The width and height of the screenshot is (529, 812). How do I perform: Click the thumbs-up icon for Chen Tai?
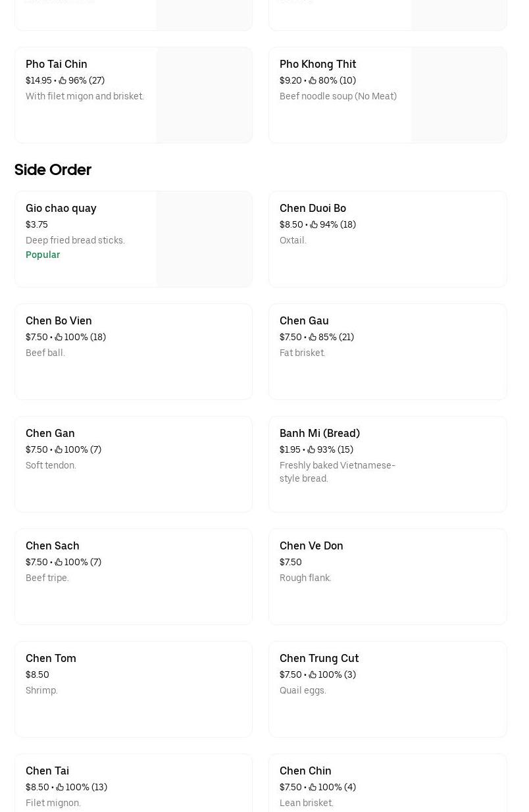point(60,787)
